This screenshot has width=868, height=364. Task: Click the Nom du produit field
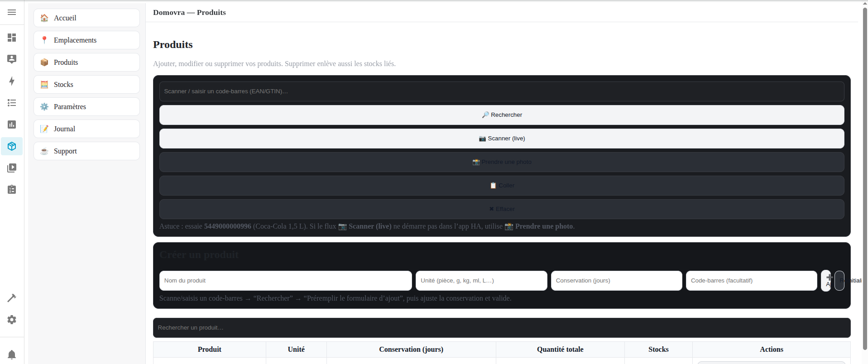tap(285, 281)
